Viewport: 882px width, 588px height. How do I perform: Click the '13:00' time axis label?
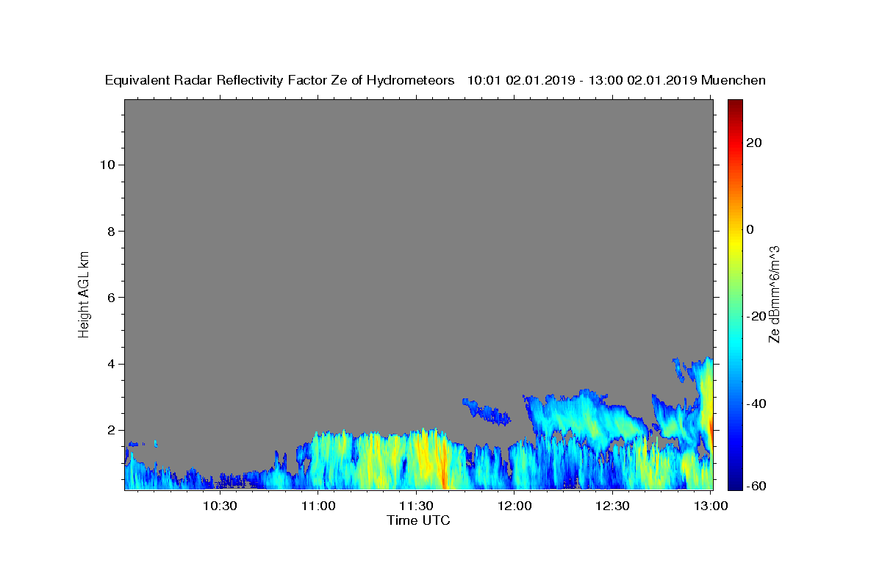click(711, 506)
